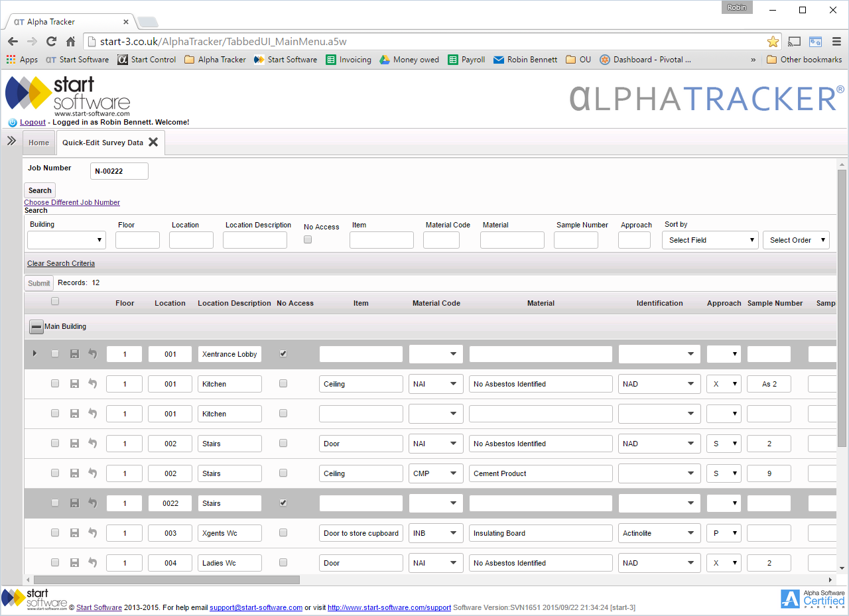This screenshot has height=616, width=849.
Task: Open the Building filter dropdown
Action: 66,239
